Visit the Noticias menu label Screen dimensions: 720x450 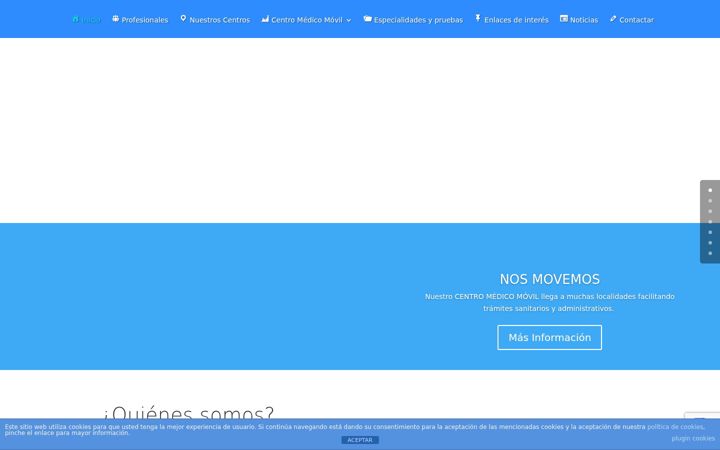584,20
